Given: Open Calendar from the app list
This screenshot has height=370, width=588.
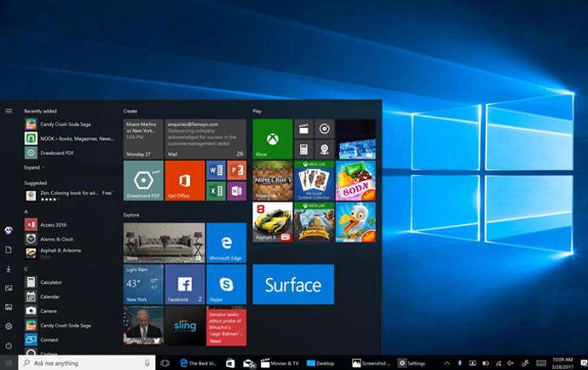Looking at the screenshot, I should pyautogui.click(x=70, y=297).
